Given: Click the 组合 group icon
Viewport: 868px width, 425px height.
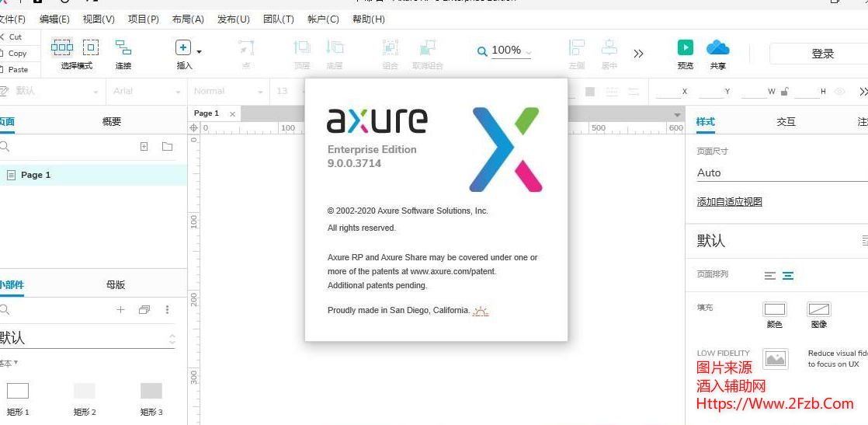Looking at the screenshot, I should 391,47.
